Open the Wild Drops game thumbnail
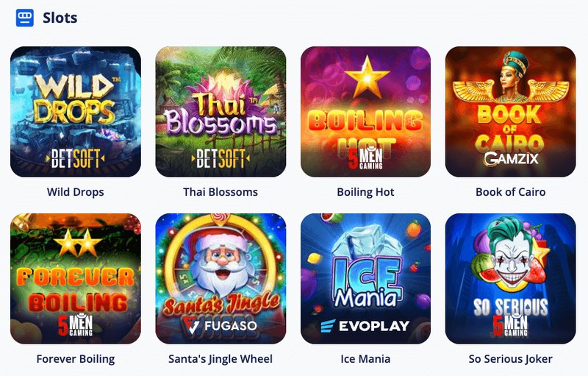The height and width of the screenshot is (376, 588). (76, 112)
